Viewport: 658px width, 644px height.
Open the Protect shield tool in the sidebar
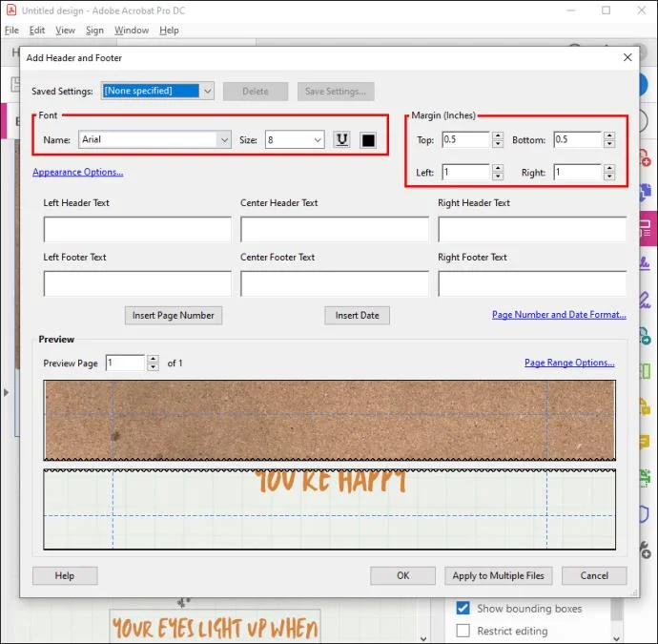click(x=645, y=514)
